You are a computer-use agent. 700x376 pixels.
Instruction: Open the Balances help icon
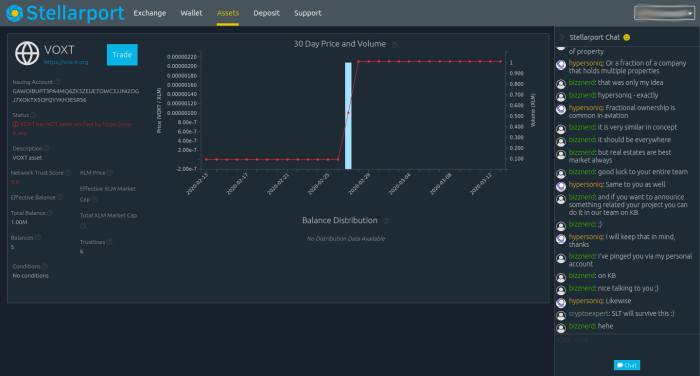click(38, 238)
